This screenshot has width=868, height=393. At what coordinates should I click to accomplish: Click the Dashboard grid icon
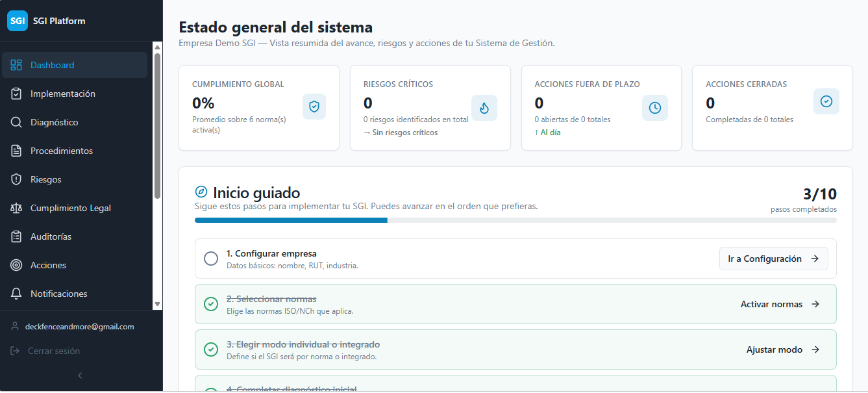coord(16,65)
